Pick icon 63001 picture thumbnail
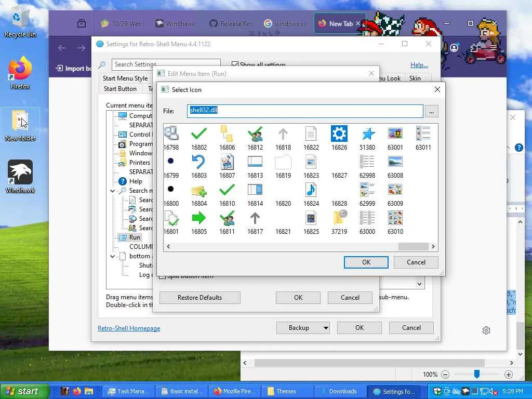The height and width of the screenshot is (399, 532). 395,134
